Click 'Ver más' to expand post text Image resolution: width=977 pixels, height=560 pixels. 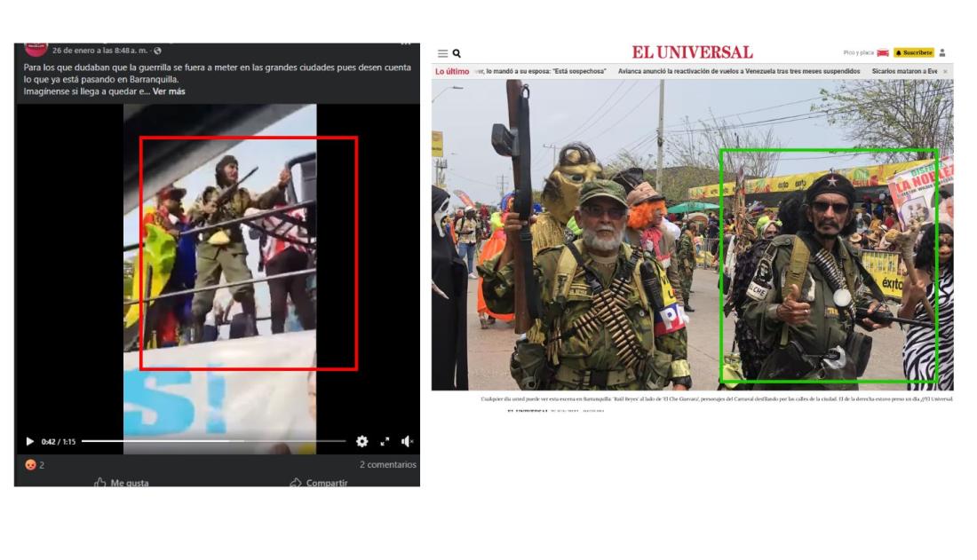pyautogui.click(x=169, y=91)
